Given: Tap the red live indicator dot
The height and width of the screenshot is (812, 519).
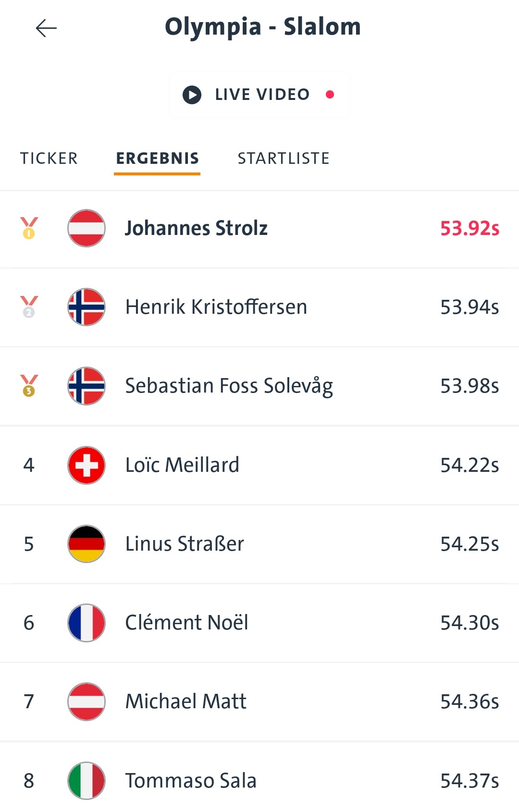Looking at the screenshot, I should tap(330, 95).
